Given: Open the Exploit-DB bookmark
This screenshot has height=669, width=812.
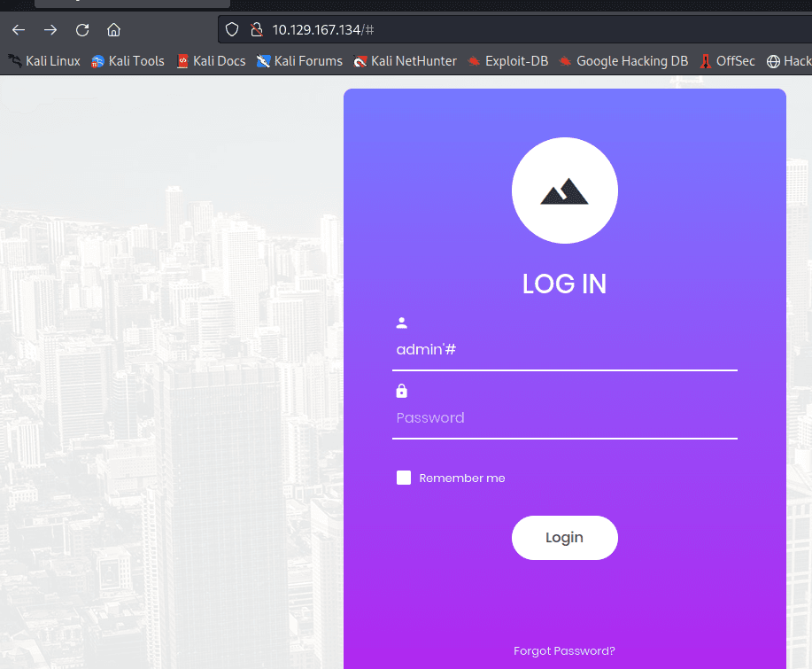Looking at the screenshot, I should pyautogui.click(x=508, y=61).
